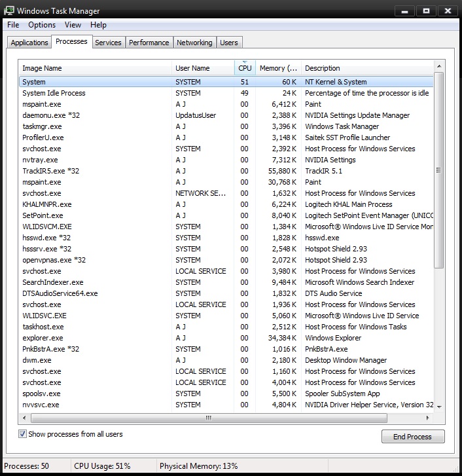Select the TrackIR5.exe *32 process
Screen dimensions: 462x476
click(x=226, y=171)
